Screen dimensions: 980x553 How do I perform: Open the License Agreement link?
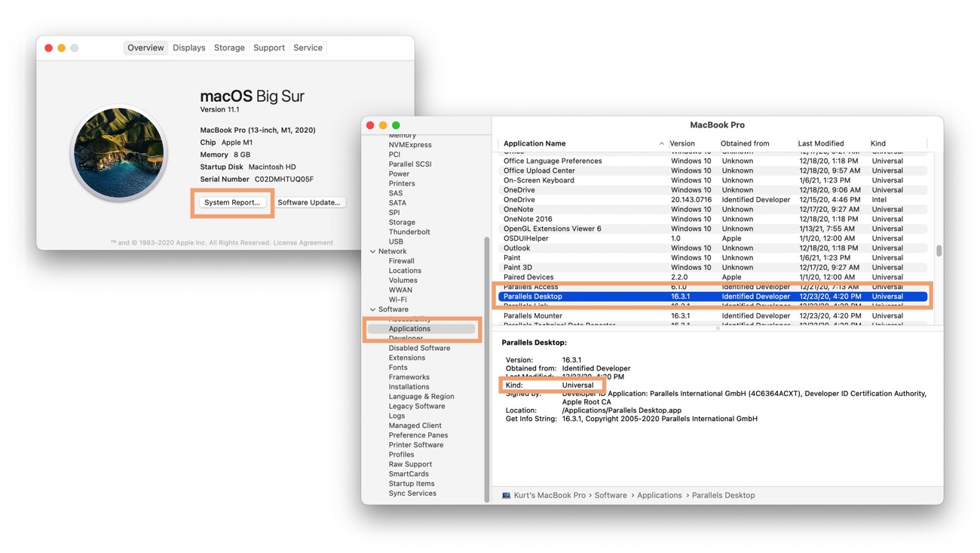pos(303,243)
